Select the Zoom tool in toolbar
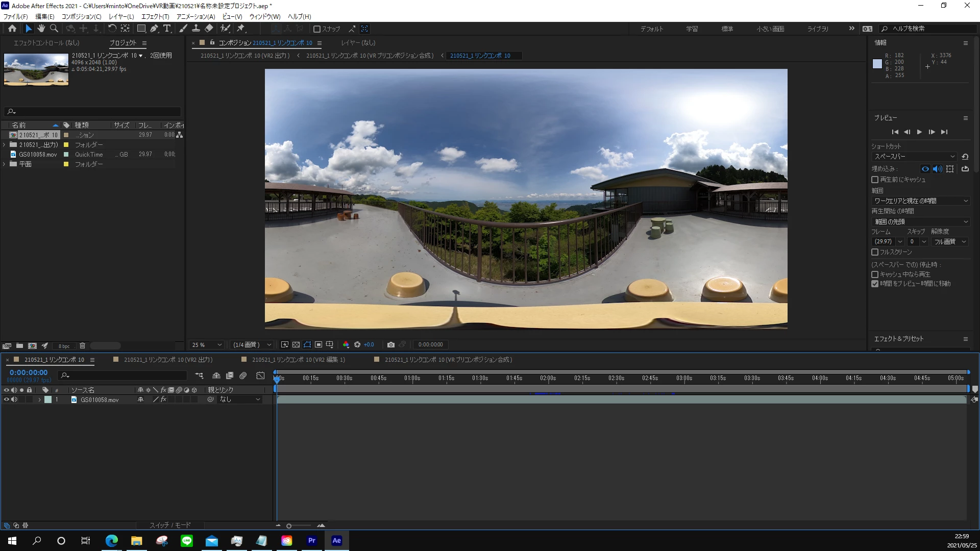980x551 pixels. coord(54,29)
